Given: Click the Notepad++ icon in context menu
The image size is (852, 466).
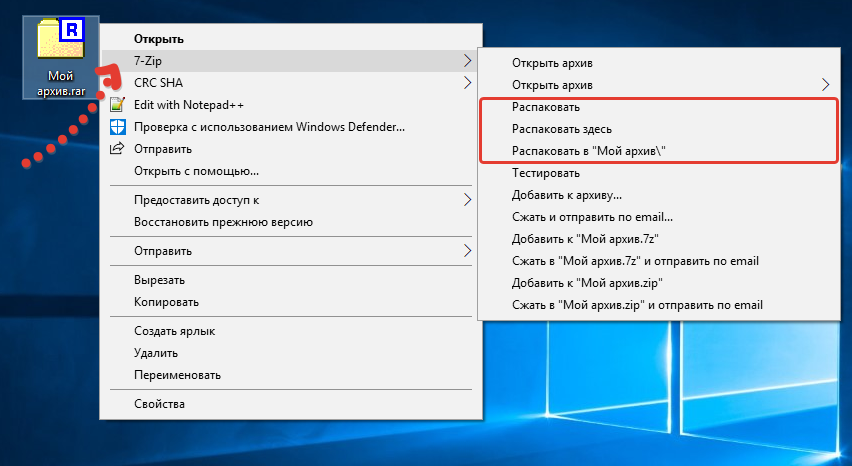Looking at the screenshot, I should 117,105.
